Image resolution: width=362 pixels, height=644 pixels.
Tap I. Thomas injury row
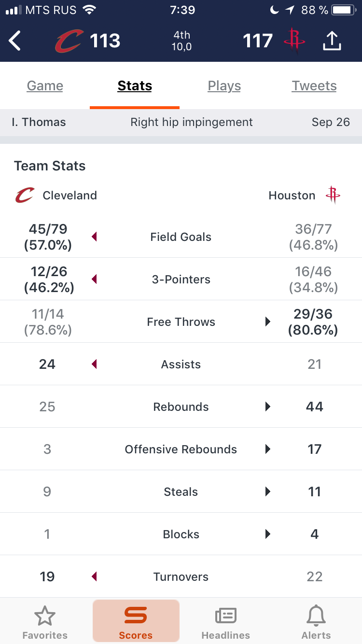click(x=181, y=122)
